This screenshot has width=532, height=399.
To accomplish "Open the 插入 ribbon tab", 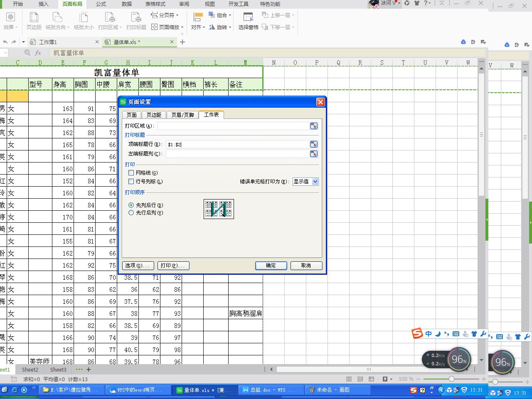I will click(x=43, y=4).
